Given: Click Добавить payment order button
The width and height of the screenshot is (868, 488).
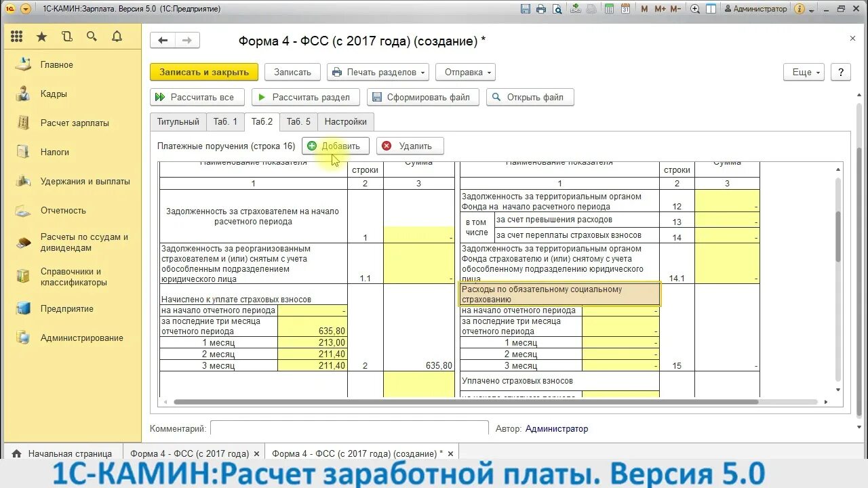Looking at the screenshot, I should pos(336,146).
